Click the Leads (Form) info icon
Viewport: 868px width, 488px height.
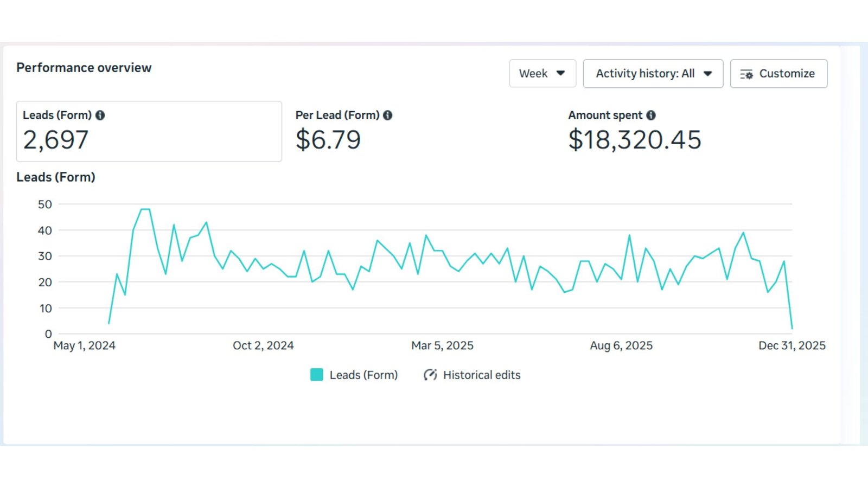click(x=101, y=115)
